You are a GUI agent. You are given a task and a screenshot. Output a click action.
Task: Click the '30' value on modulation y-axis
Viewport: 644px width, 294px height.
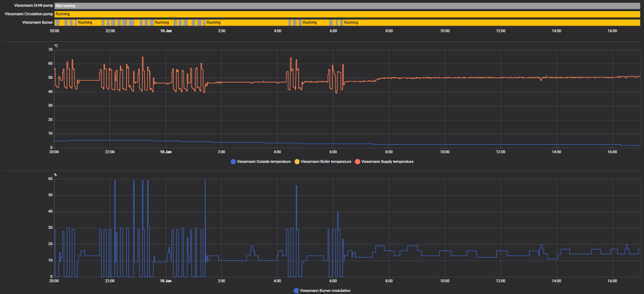[51, 228]
